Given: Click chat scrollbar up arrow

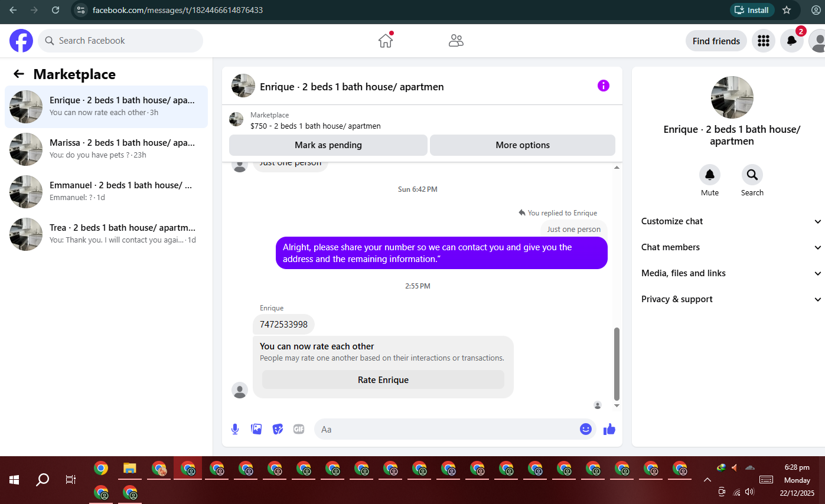Looking at the screenshot, I should click(617, 168).
